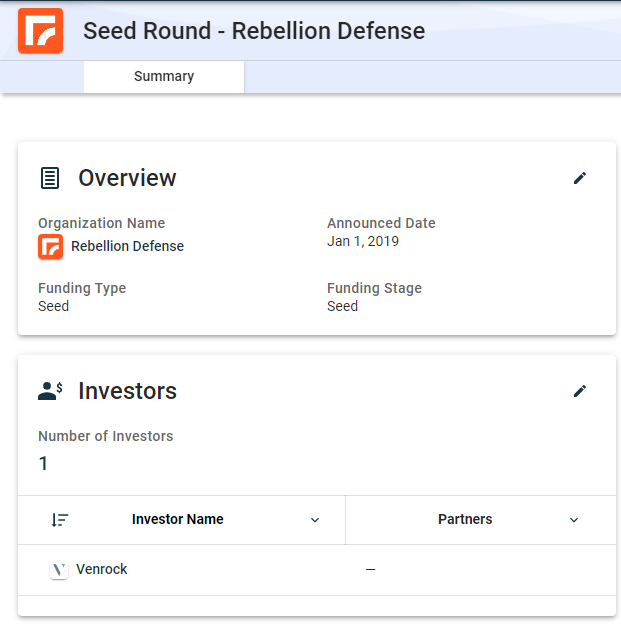
Task: Select the Jan 1, 2019 announced date
Action: coord(363,241)
